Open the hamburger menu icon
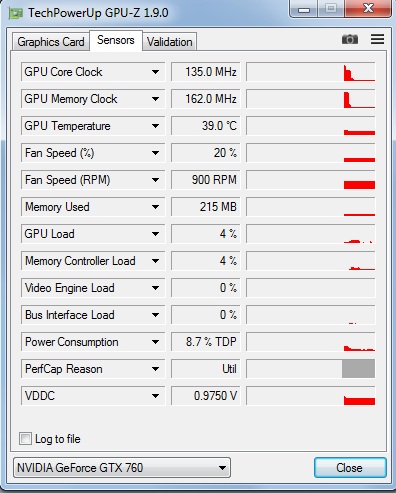The image size is (396, 493). click(377, 39)
